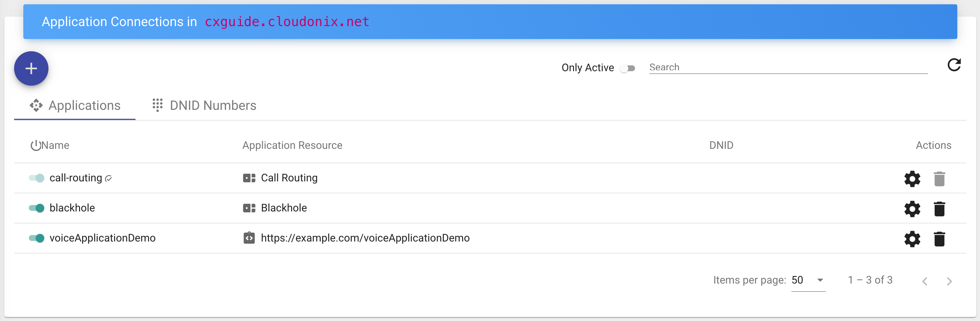Open the items per page dropdown
Viewport: 980px width, 321px height.
click(x=808, y=280)
